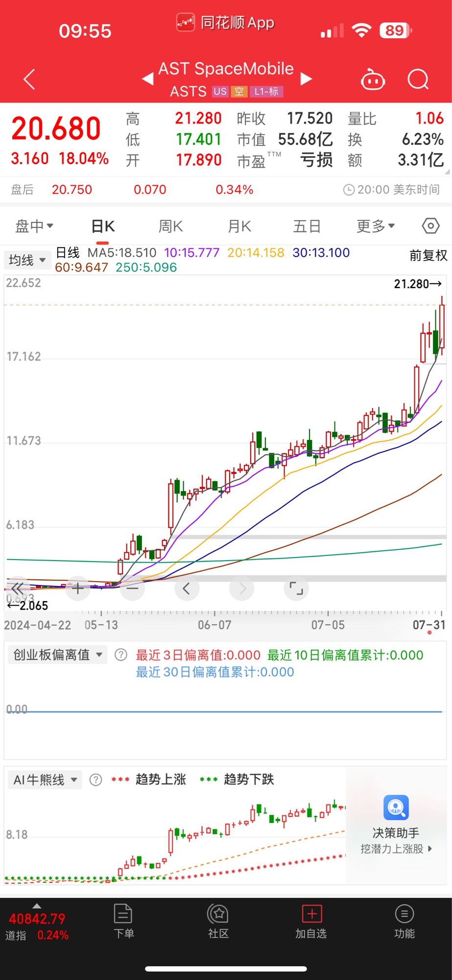Tap the 20:00 美东时间 timestamp
452x980 pixels.
[x=398, y=190]
